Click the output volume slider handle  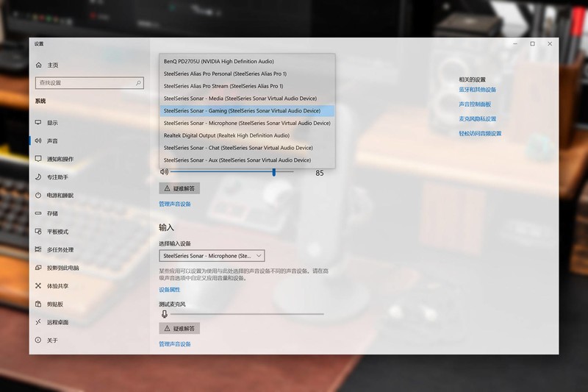point(273,172)
